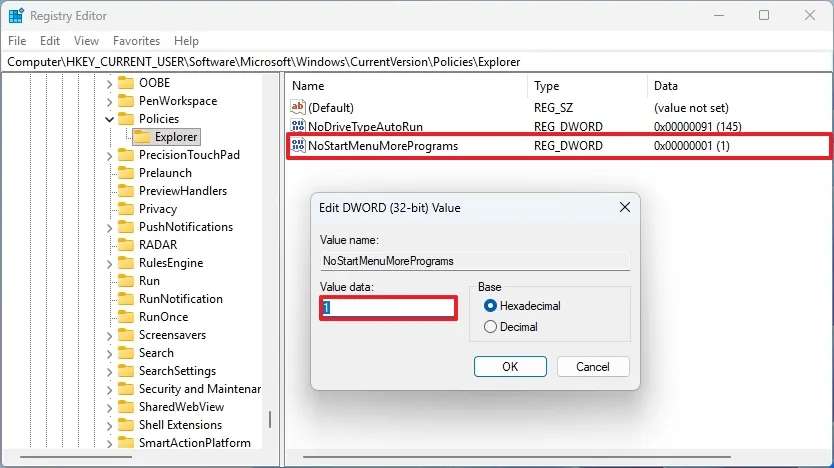Click the tree pane vertical scrollbar
The image size is (834, 468).
tap(270, 420)
